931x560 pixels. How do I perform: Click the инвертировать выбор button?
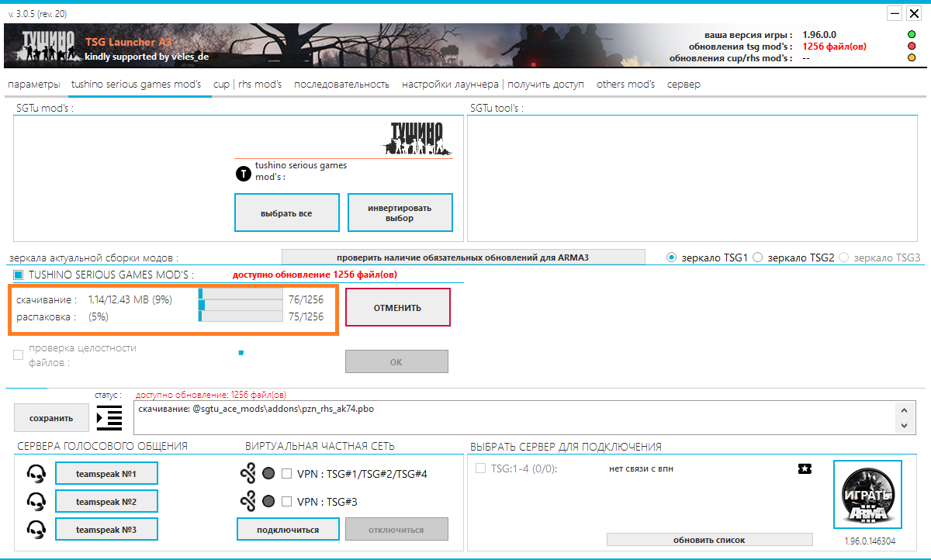400,213
